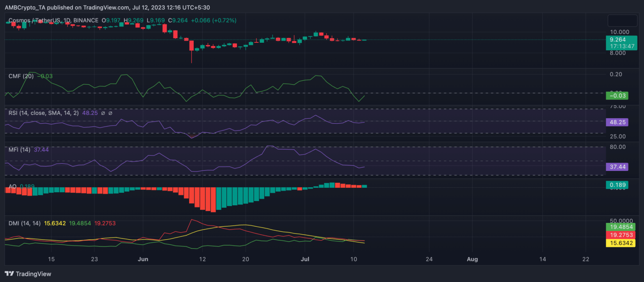Click the 9.264 current price tag

[x=621, y=39]
